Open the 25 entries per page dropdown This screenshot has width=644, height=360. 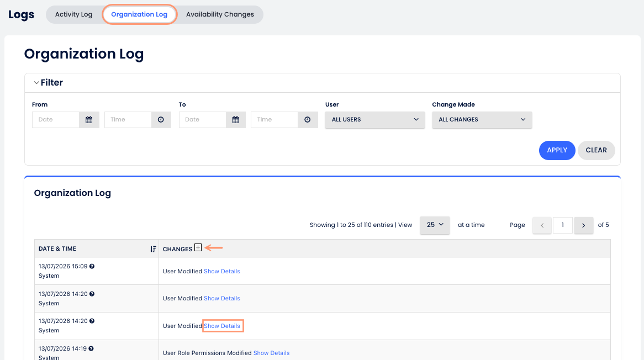(x=435, y=225)
